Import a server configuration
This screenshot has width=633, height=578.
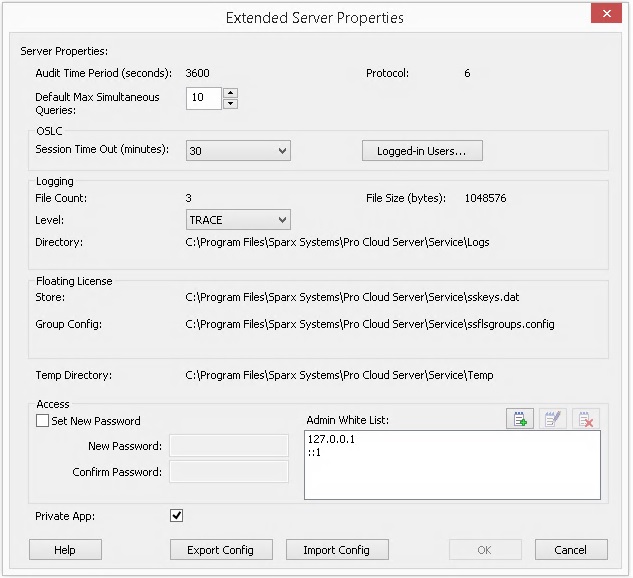click(337, 550)
